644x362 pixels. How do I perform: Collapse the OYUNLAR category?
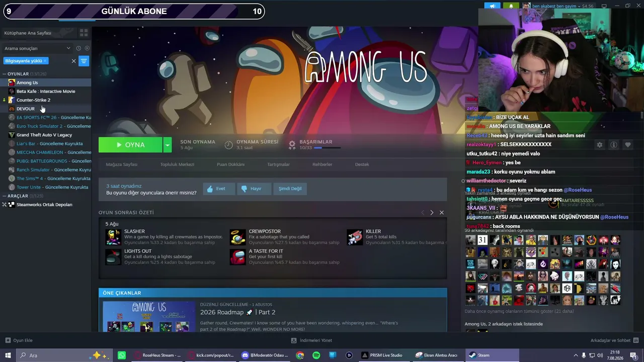(5, 74)
